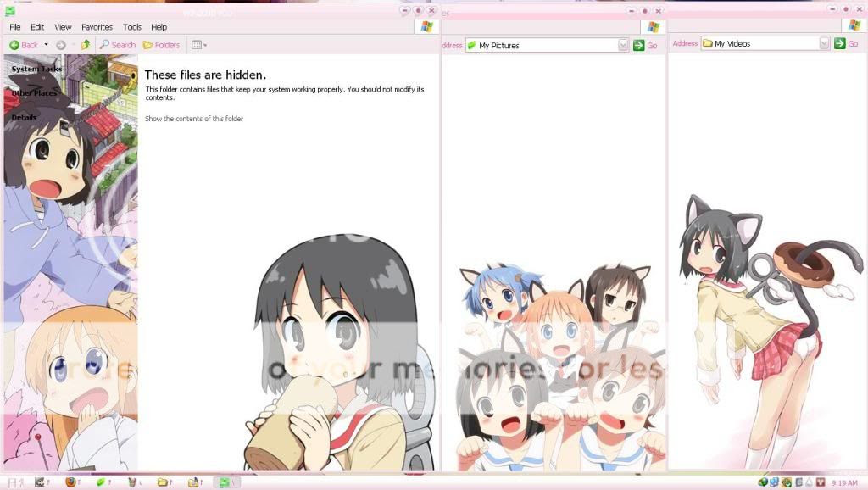Click the Windows flag logo in first window
Image resolution: width=868 pixels, height=490 pixels.
[x=426, y=26]
